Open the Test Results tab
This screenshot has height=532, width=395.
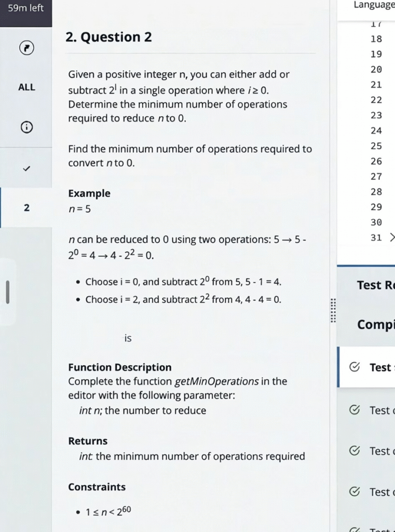[x=376, y=285]
